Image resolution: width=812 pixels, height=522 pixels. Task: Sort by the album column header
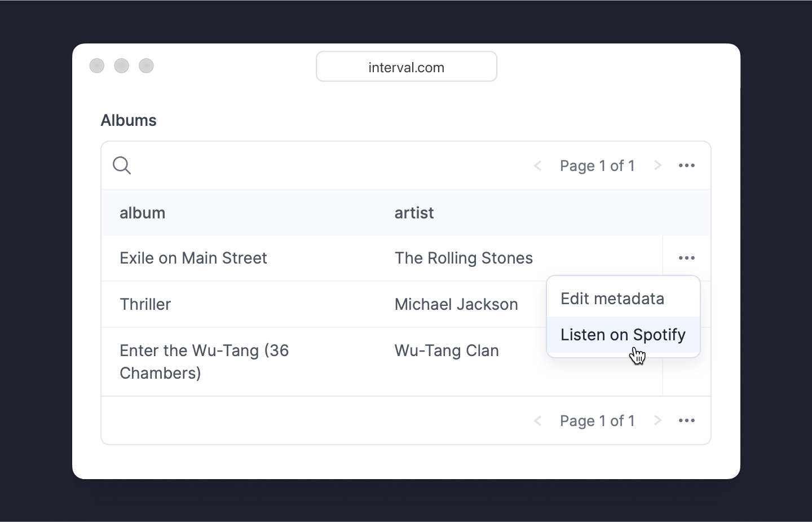pos(143,213)
